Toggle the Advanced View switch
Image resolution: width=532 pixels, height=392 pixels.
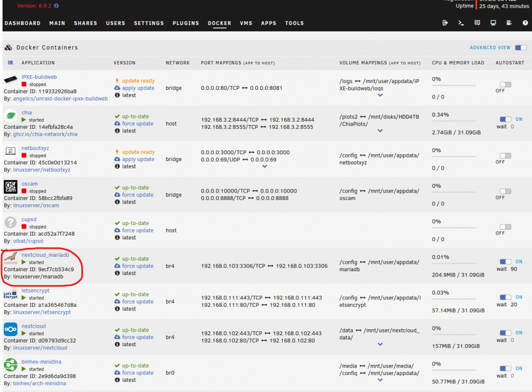coord(520,47)
